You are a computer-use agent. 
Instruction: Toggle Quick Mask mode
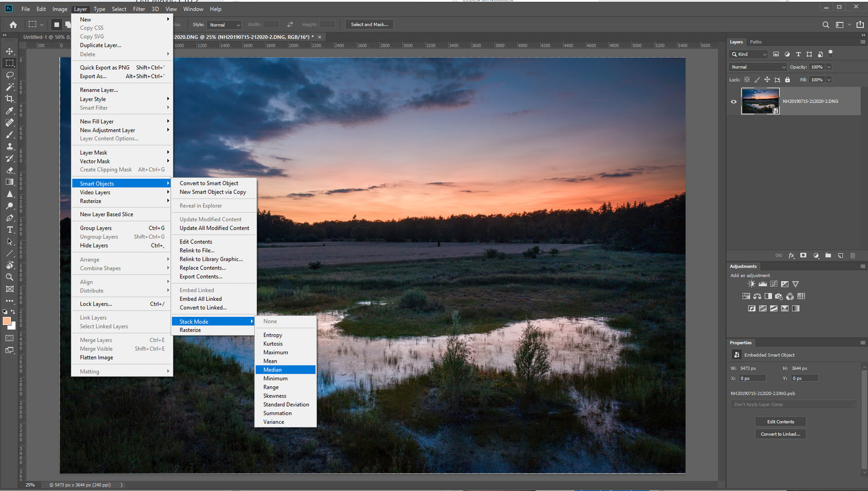(10, 338)
